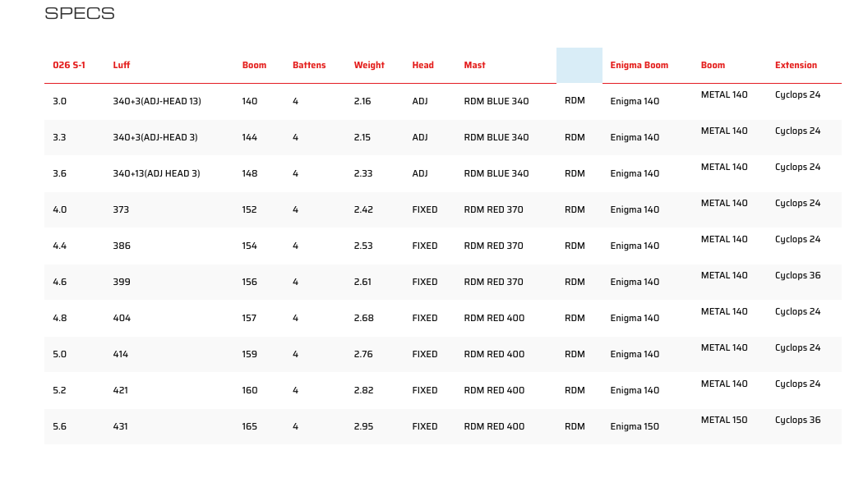Select Enigma 150 in the 5.6 row
This screenshot has width=868, height=478.
tap(635, 426)
